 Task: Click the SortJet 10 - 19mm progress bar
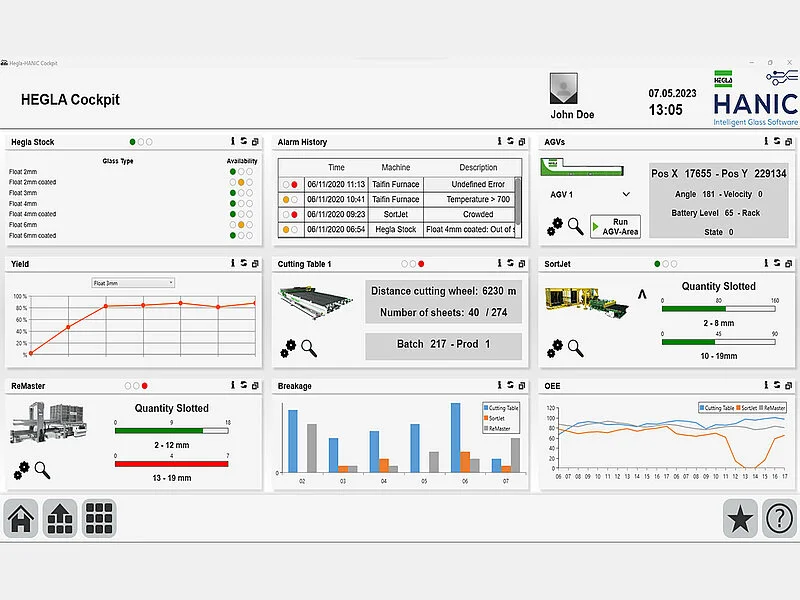click(718, 342)
